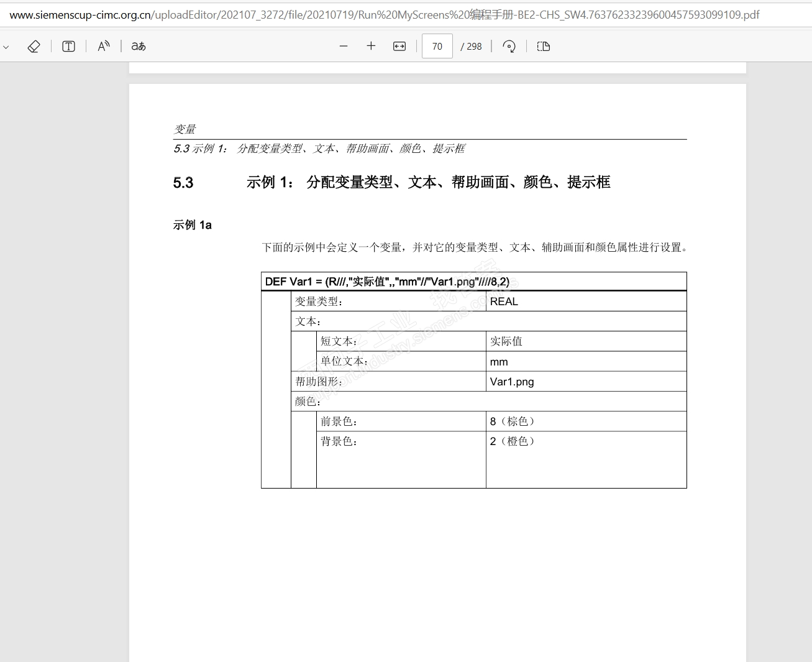The image size is (812, 662).
Task: Click the "实际值" value cell in table
Action: [586, 341]
